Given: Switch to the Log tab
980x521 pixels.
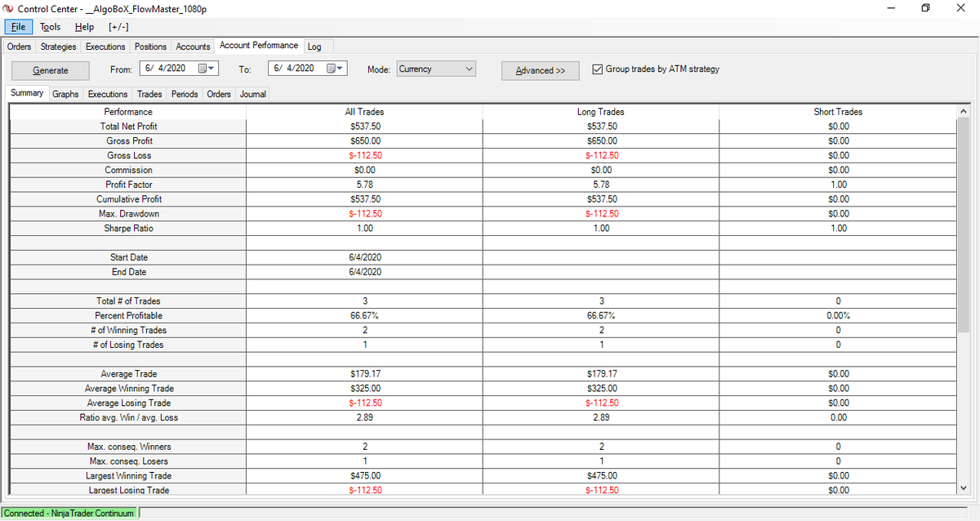Looking at the screenshot, I should pyautogui.click(x=314, y=46).
